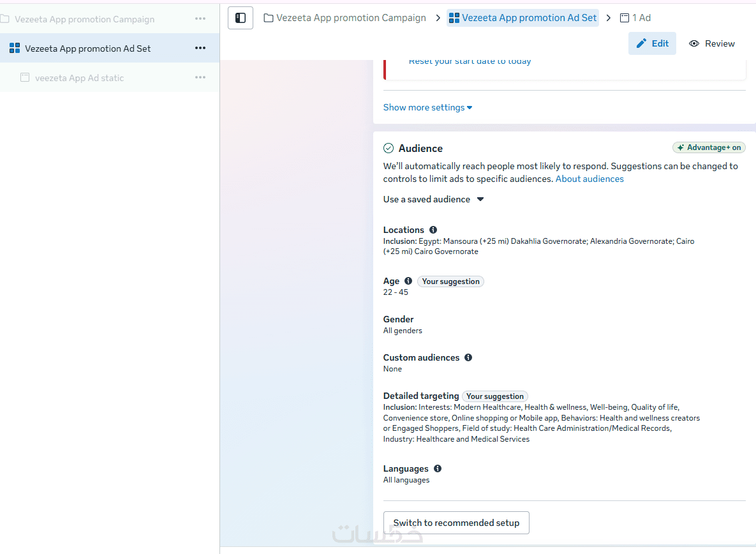The height and width of the screenshot is (554, 756).
Task: Click Switch to recommended setup button
Action: 456,523
